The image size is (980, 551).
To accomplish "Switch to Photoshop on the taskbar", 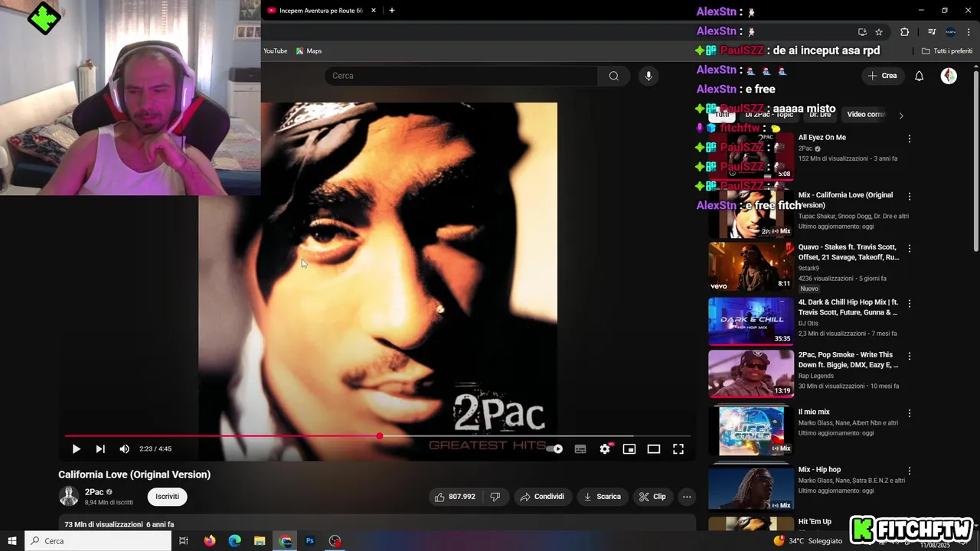I will point(310,541).
